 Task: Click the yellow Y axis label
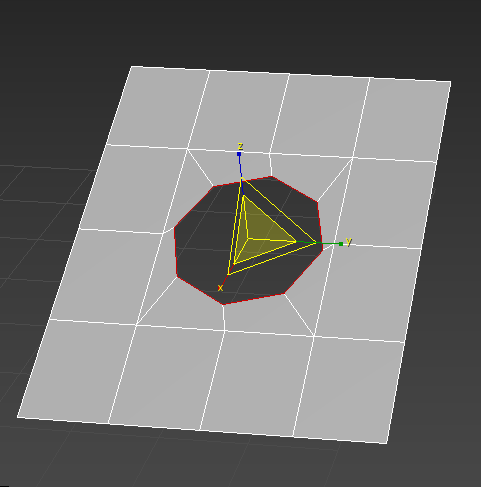pos(349,241)
